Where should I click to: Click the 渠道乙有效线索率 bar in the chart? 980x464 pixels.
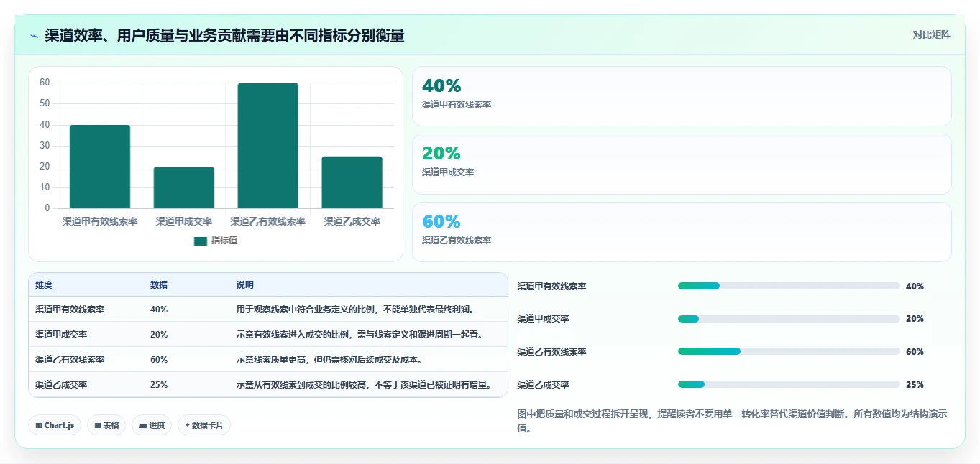click(268, 146)
